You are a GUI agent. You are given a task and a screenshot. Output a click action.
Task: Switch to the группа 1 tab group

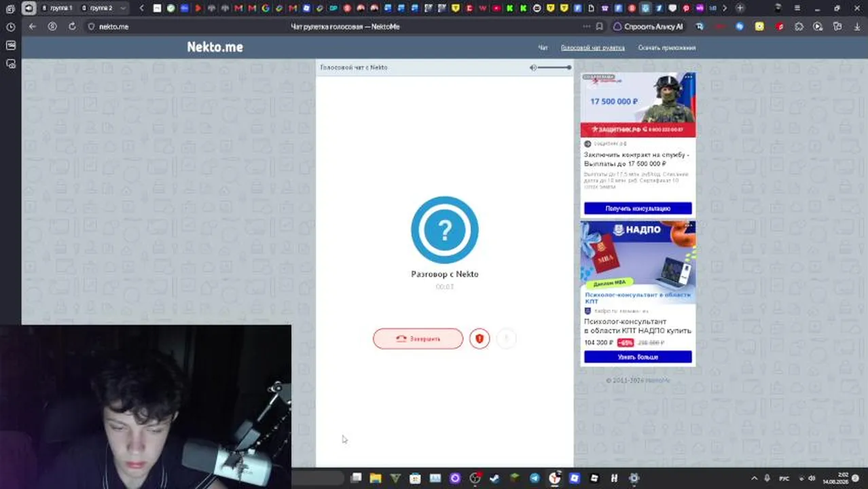tap(56, 8)
